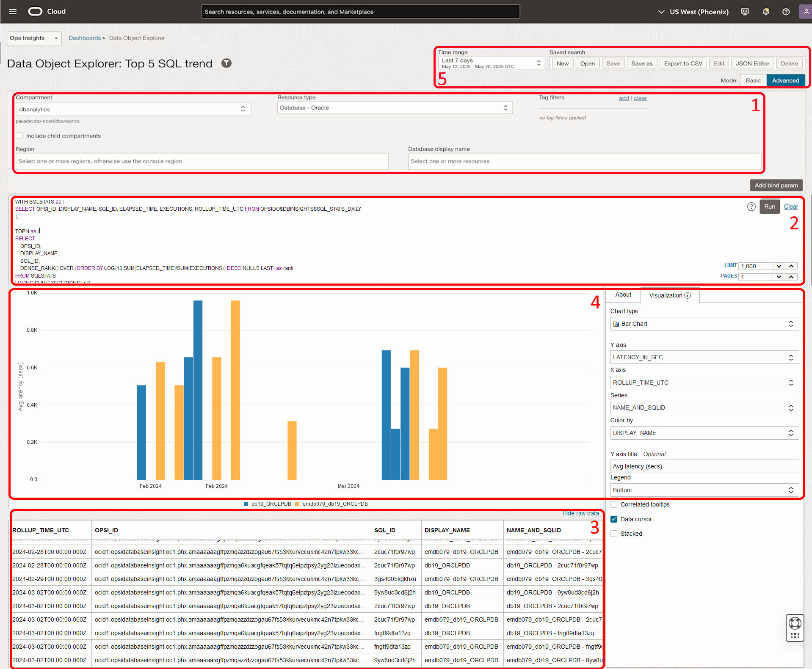
Task: Open the user profile menu
Action: (x=806, y=11)
